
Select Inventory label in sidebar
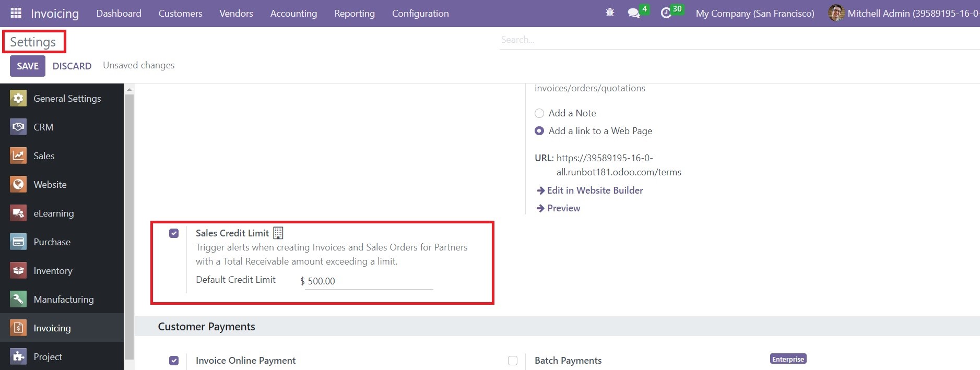coord(53,270)
